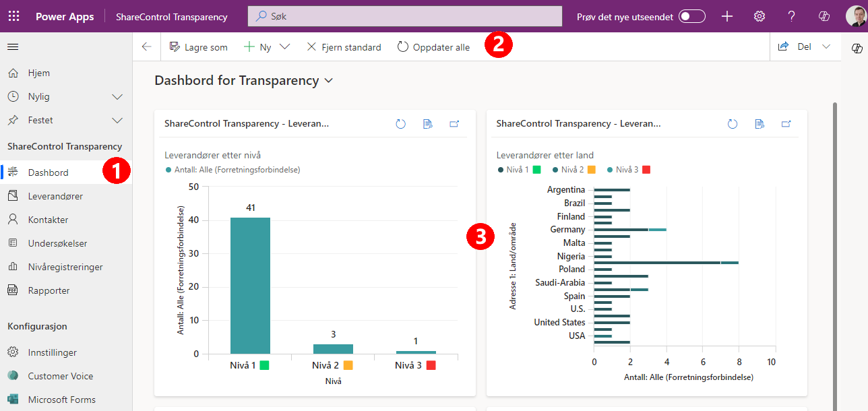Click the plus icon in the header
868x411 pixels.
(727, 16)
